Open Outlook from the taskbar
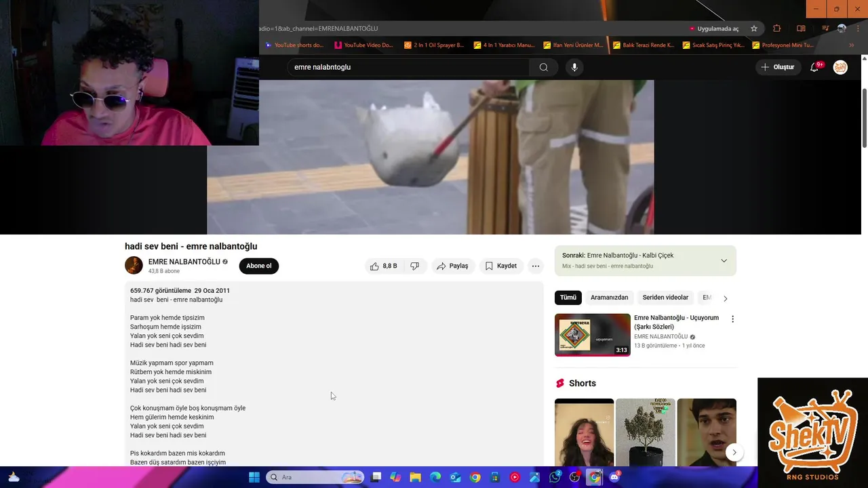This screenshot has width=868, height=488. click(455, 477)
